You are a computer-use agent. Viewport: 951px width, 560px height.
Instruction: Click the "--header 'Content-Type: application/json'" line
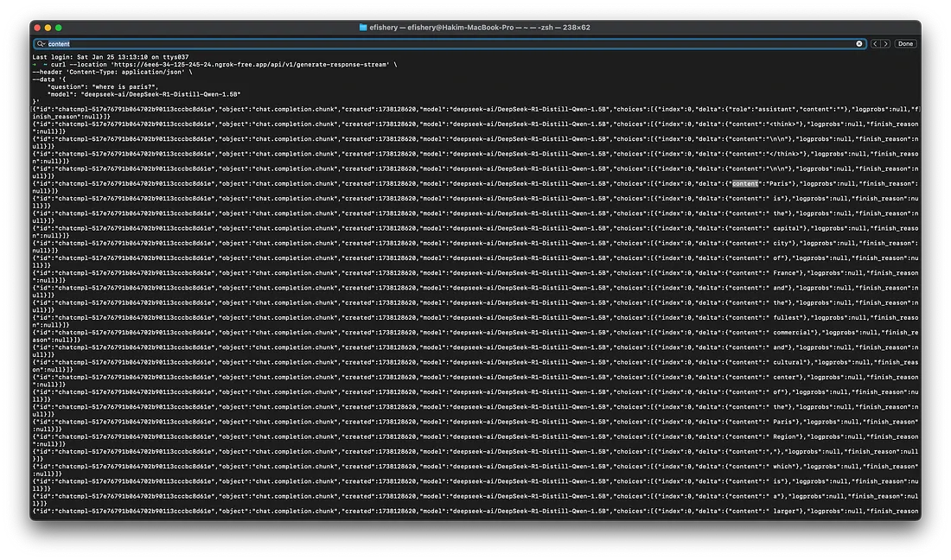coord(112,72)
